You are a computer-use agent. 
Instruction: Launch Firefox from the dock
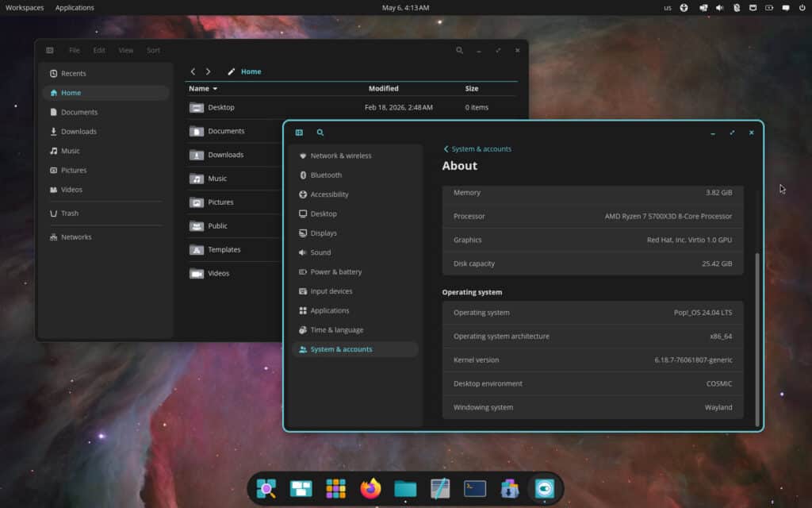pyautogui.click(x=370, y=488)
